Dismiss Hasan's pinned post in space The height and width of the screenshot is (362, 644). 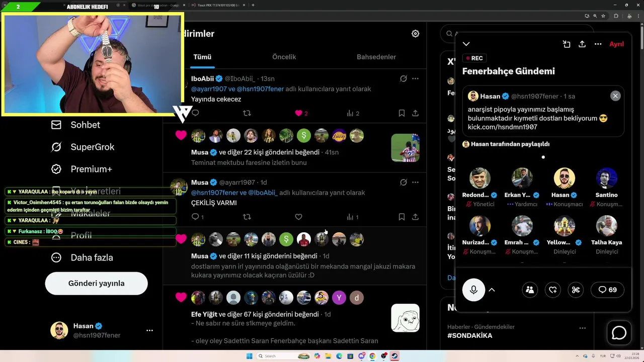[x=615, y=96]
